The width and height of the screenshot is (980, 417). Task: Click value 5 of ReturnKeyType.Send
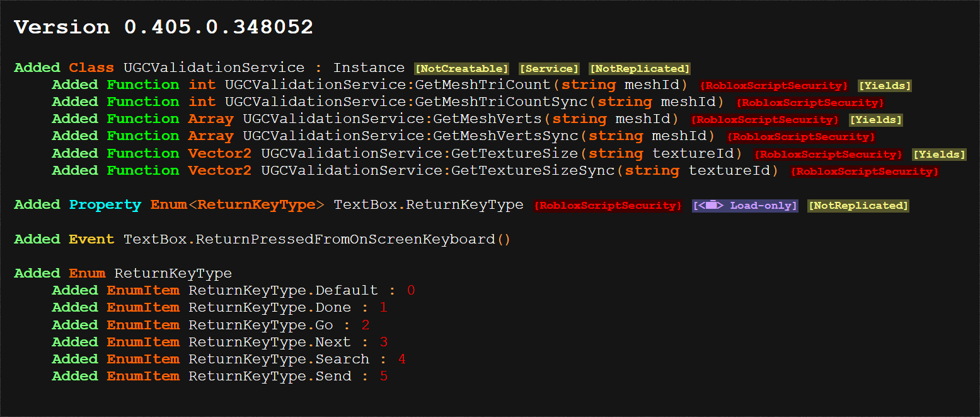[384, 376]
